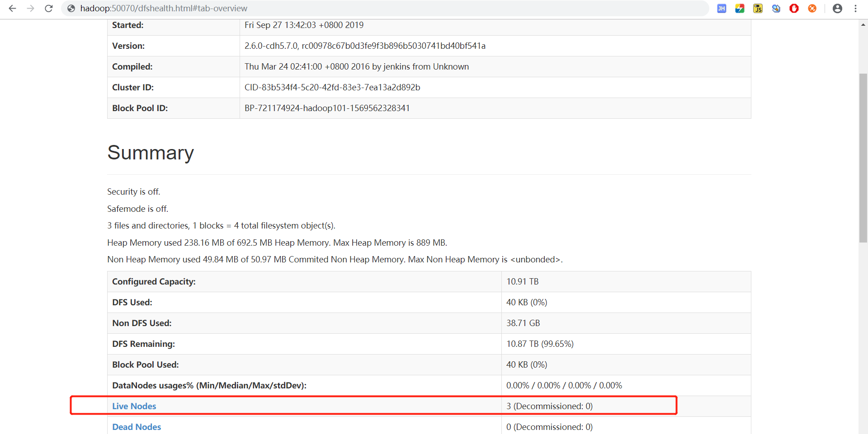Click the Configured Capacity value 10.91 TB
868x434 pixels.
[x=522, y=281]
